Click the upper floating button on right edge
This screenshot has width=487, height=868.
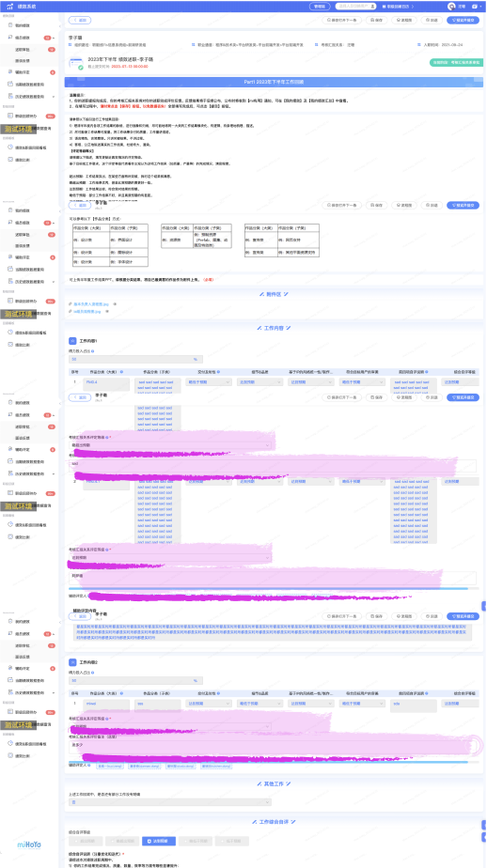coord(481,825)
